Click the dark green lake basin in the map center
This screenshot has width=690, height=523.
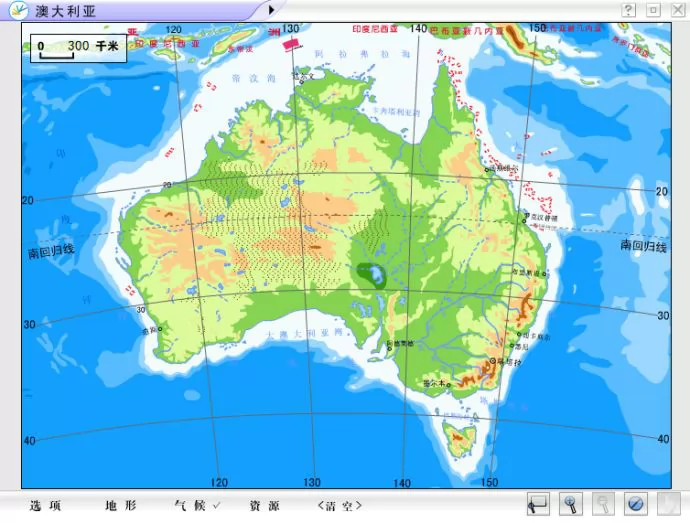click(372, 276)
